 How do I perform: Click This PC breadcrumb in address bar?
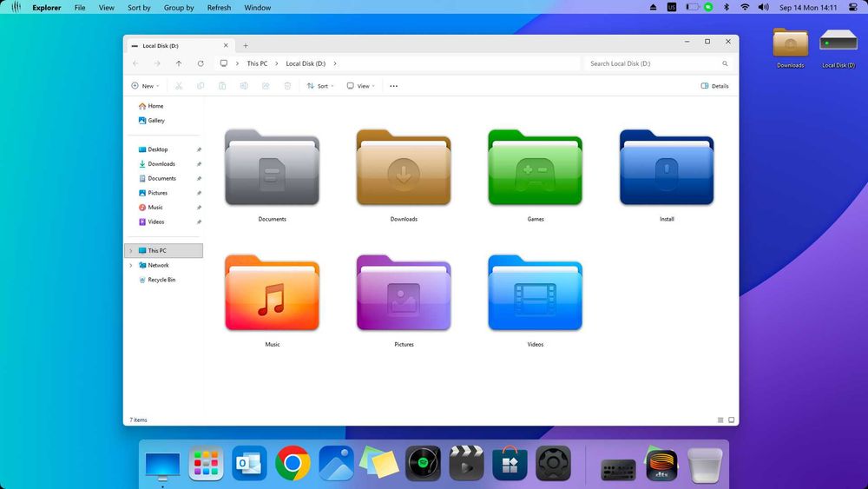pos(257,63)
